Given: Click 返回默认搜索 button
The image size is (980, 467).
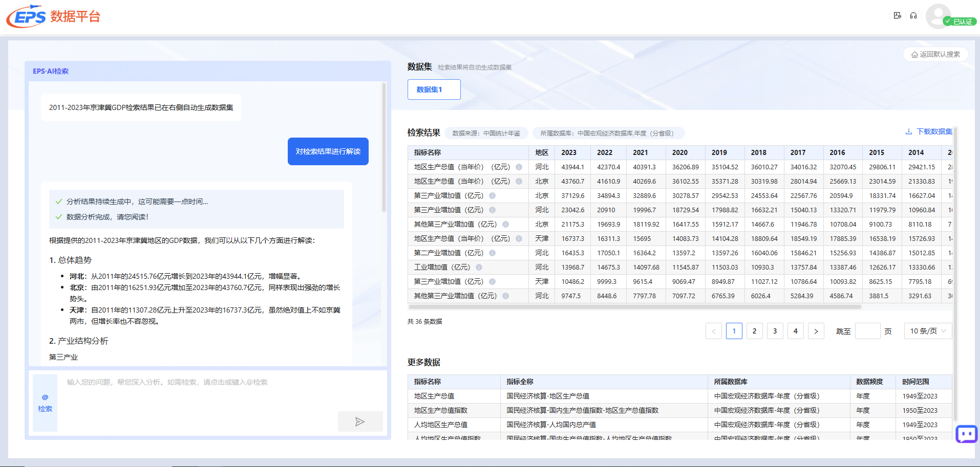Looking at the screenshot, I should click(x=935, y=54).
